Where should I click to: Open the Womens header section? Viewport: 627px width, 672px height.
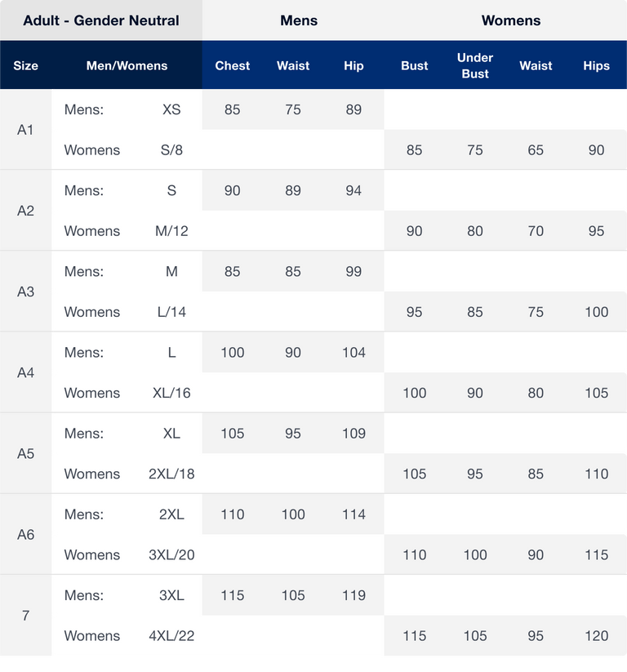click(x=511, y=20)
